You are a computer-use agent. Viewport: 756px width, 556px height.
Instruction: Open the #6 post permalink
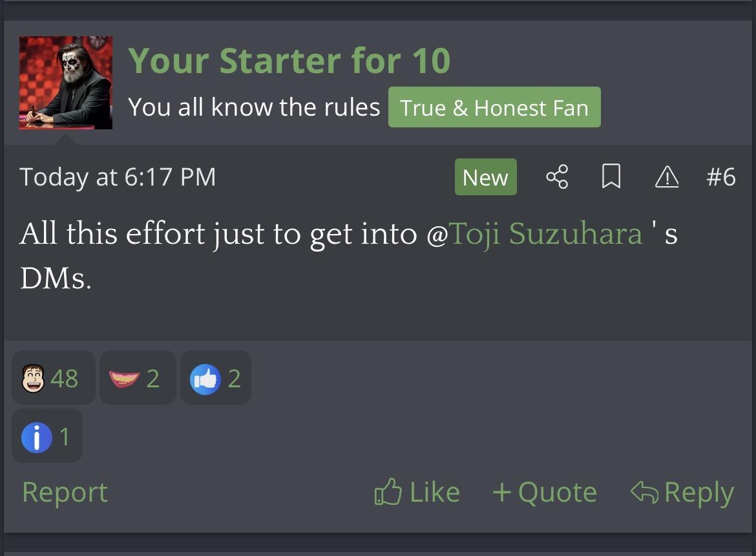pos(721,177)
